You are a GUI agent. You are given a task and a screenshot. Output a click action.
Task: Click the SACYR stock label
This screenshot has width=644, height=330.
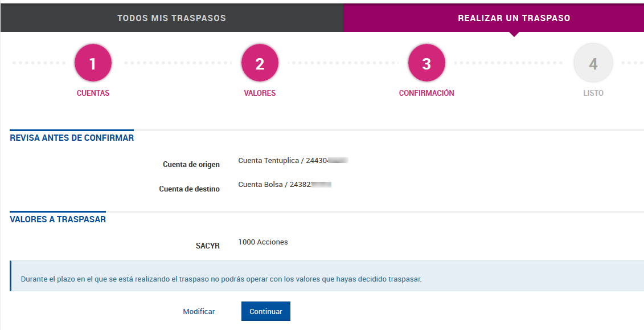point(208,246)
